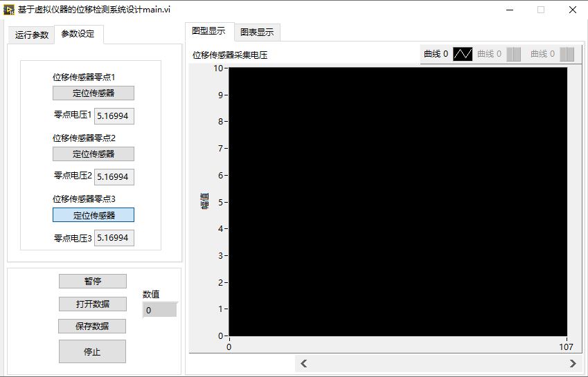The image size is (588, 377).
Task: Click the 零点电压2 value field
Action: coord(114,176)
